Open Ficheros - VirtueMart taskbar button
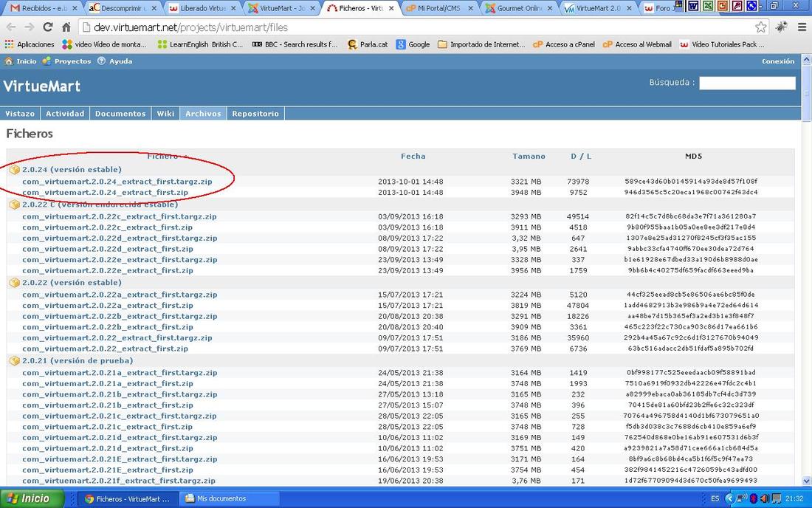812x508 pixels. click(128, 498)
